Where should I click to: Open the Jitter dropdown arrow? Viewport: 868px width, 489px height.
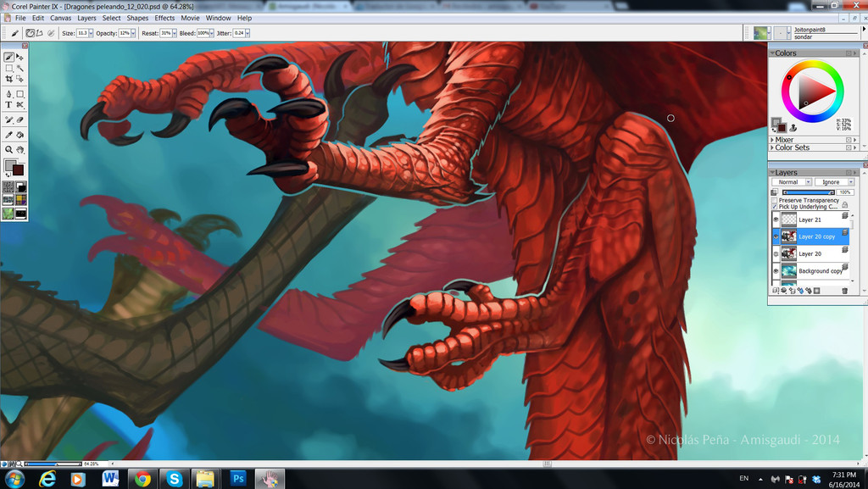tap(248, 33)
